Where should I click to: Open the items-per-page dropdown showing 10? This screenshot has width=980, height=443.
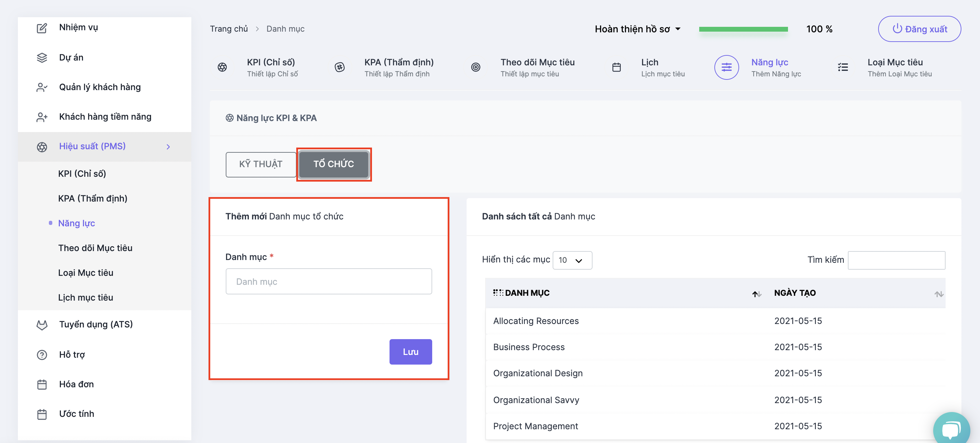pos(572,260)
